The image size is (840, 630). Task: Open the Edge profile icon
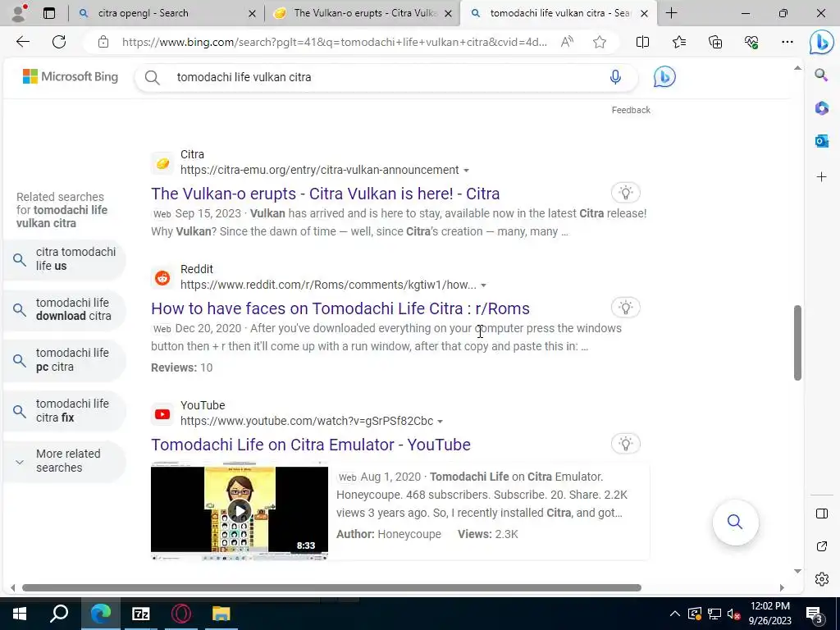(x=20, y=13)
